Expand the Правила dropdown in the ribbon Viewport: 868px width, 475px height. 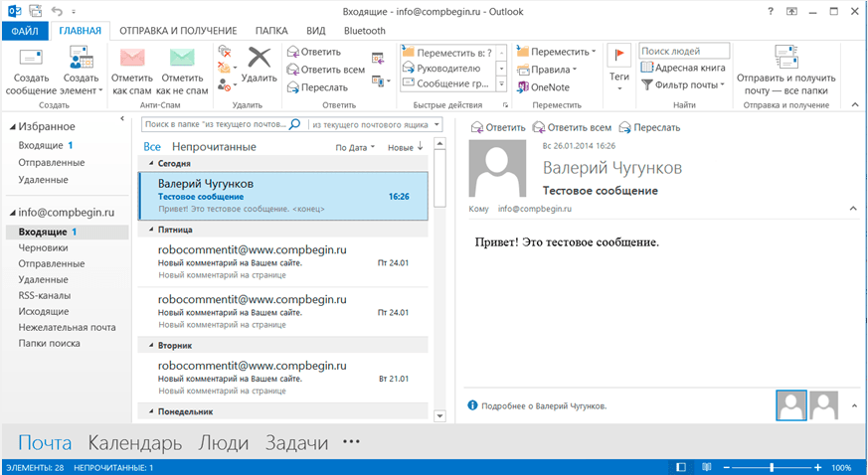click(x=554, y=70)
